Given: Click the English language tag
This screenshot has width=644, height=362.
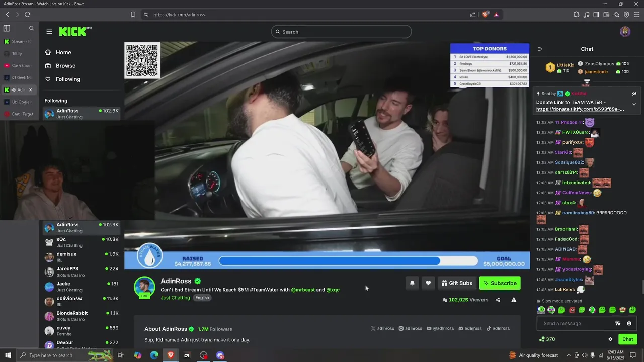Looking at the screenshot, I should [202, 298].
